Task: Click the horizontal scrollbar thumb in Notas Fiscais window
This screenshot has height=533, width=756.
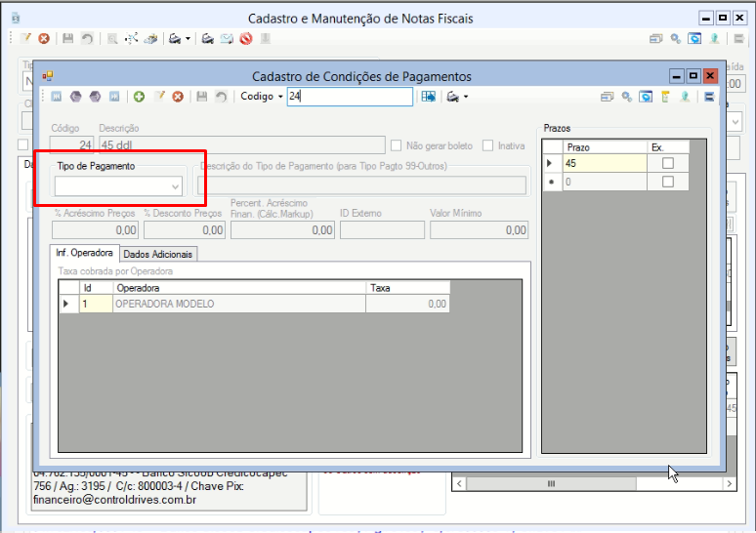Action: [x=551, y=483]
